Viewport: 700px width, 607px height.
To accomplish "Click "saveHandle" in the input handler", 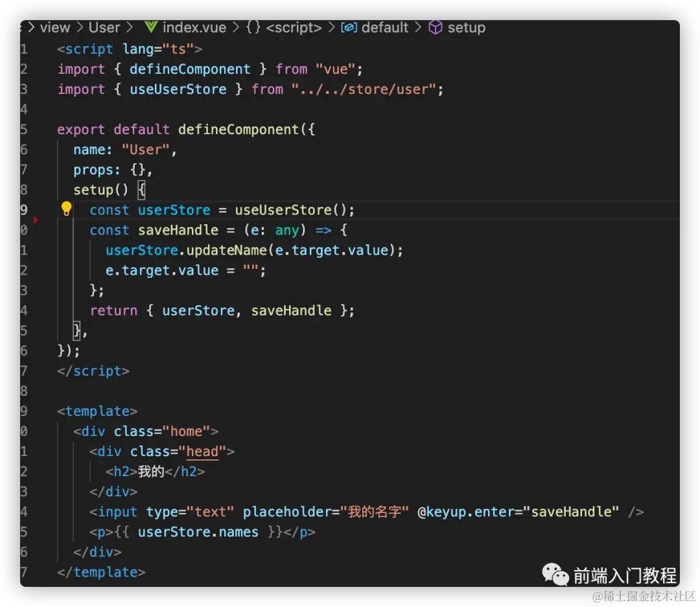I will coord(571,512).
